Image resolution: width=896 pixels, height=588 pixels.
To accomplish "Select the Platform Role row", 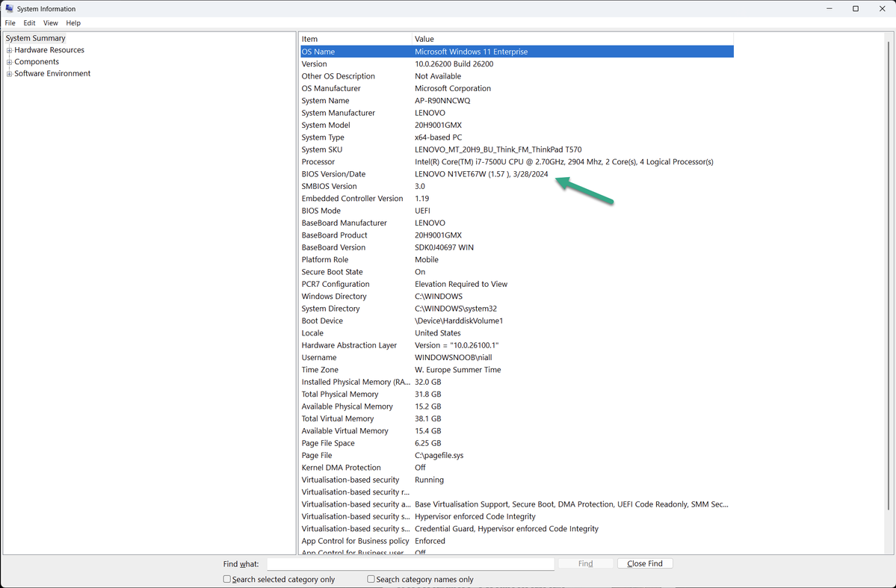I will coord(516,259).
